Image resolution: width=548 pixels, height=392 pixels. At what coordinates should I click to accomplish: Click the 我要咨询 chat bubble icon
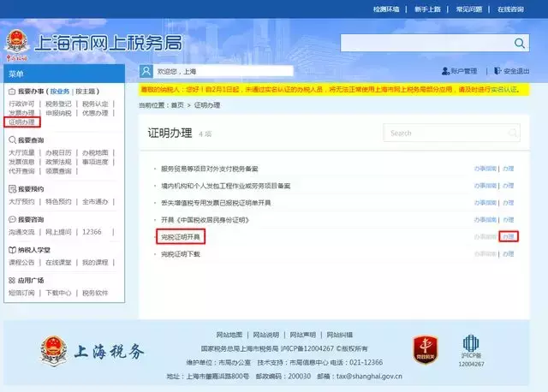[x=12, y=219]
